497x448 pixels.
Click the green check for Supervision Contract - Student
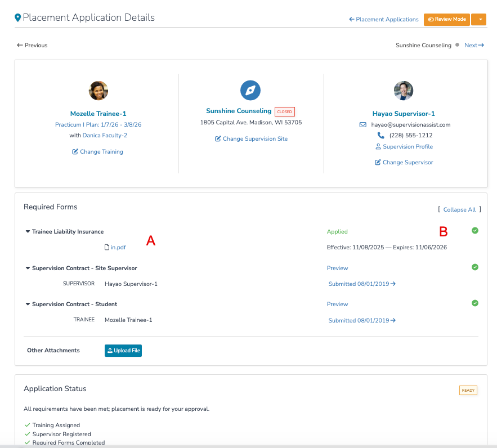pyautogui.click(x=474, y=303)
